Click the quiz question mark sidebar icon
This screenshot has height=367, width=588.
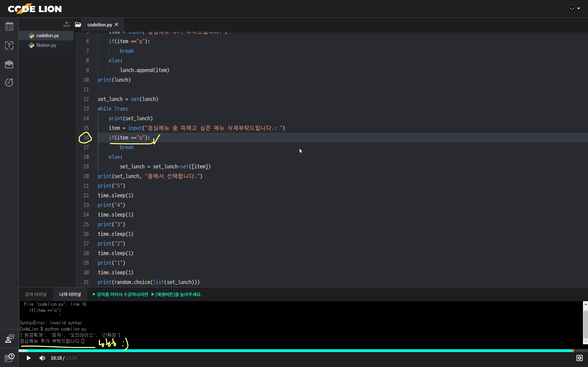pos(9,45)
